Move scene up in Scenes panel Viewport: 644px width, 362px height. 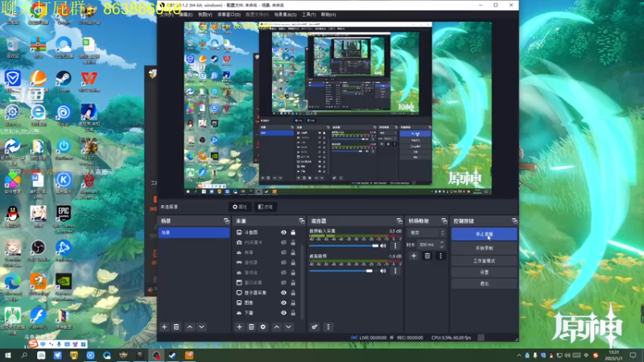pos(190,327)
